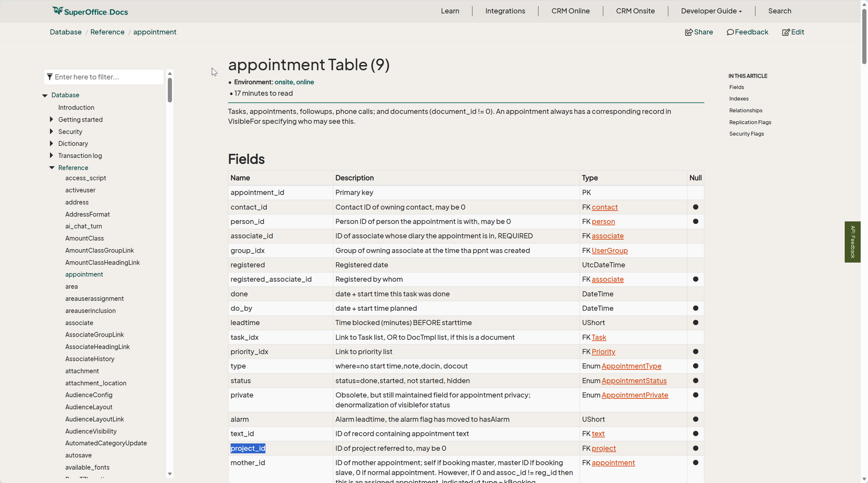Click the filter funnel icon in sidebar
868x483 pixels.
[x=50, y=77]
